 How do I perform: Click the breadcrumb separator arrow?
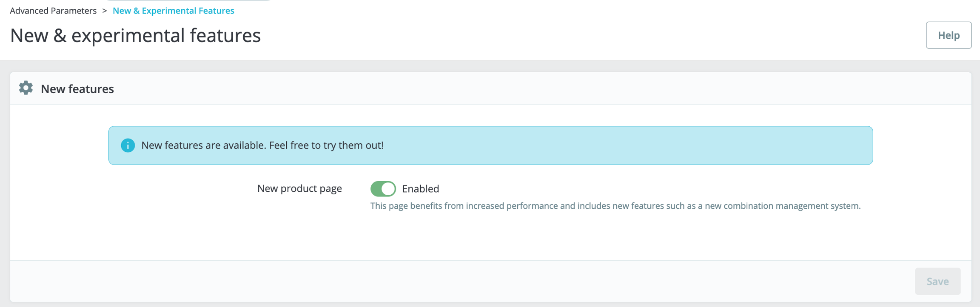(104, 11)
